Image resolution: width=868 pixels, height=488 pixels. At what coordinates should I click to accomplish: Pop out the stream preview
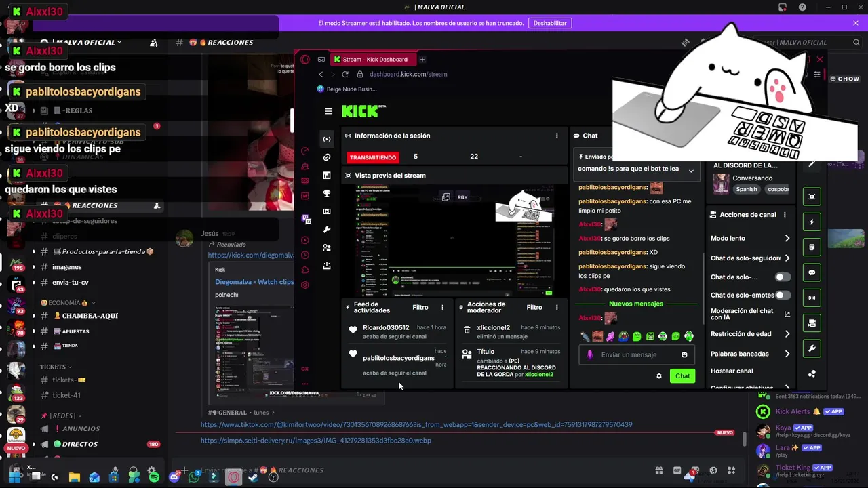click(x=446, y=197)
